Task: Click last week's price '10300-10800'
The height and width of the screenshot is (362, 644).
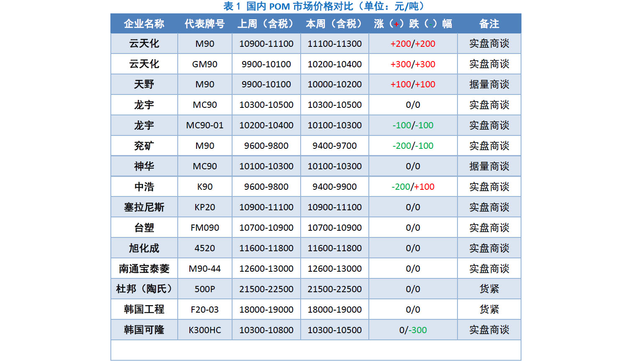Action: click(x=266, y=330)
